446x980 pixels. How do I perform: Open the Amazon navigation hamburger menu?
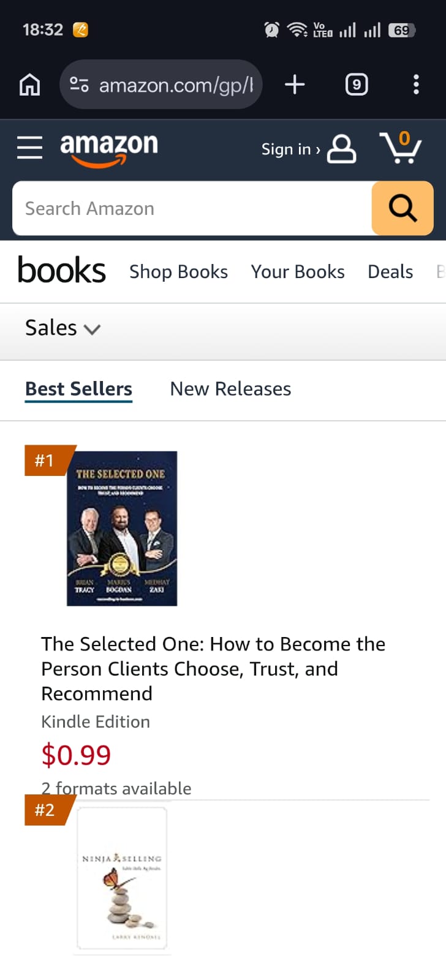[x=29, y=148]
